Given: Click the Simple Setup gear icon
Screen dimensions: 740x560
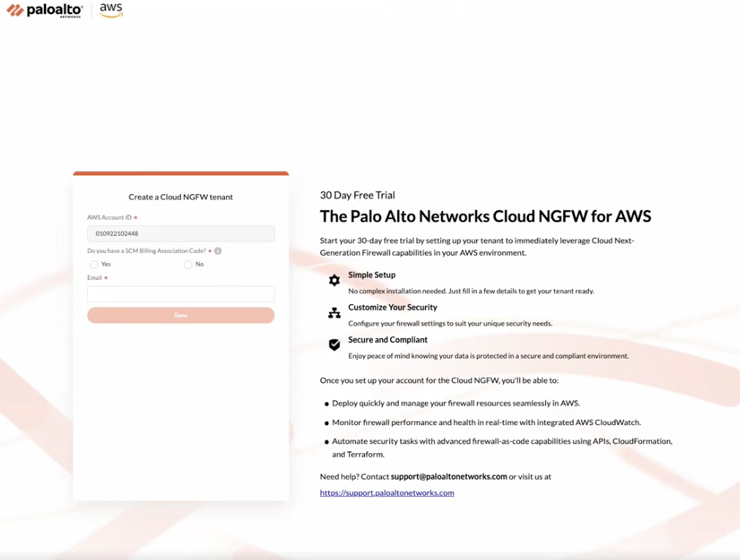Looking at the screenshot, I should tap(334, 281).
